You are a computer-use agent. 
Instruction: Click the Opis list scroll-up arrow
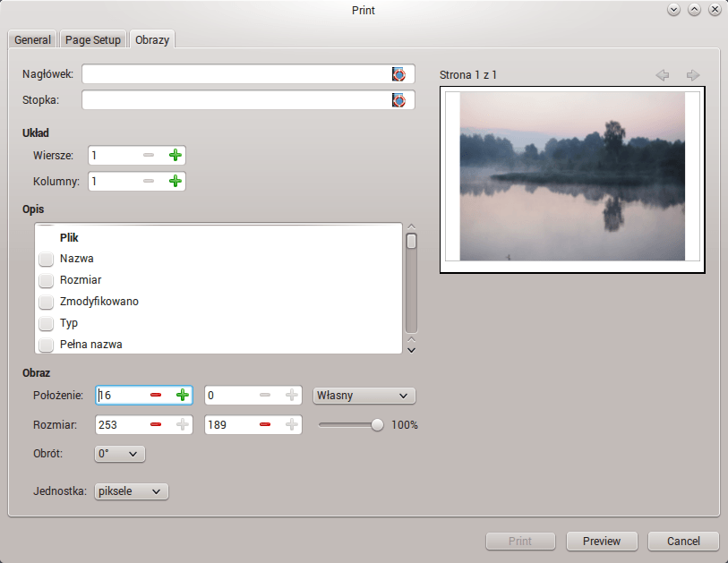pyautogui.click(x=411, y=227)
